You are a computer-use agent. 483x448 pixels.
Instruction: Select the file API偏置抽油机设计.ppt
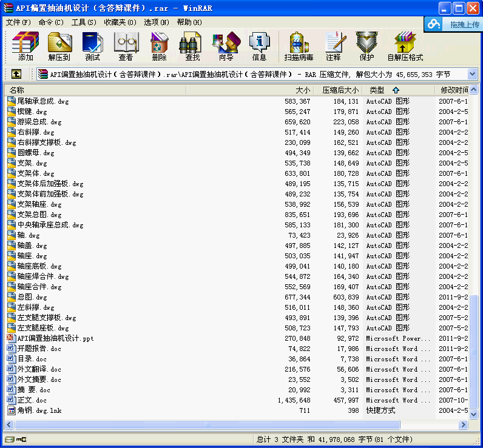tap(55, 338)
